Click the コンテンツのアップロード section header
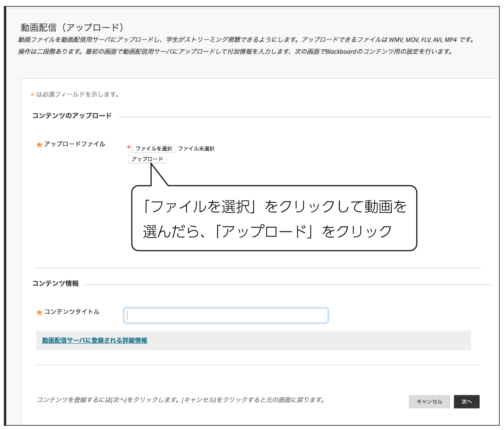The width and height of the screenshot is (504, 430). pyautogui.click(x=72, y=115)
